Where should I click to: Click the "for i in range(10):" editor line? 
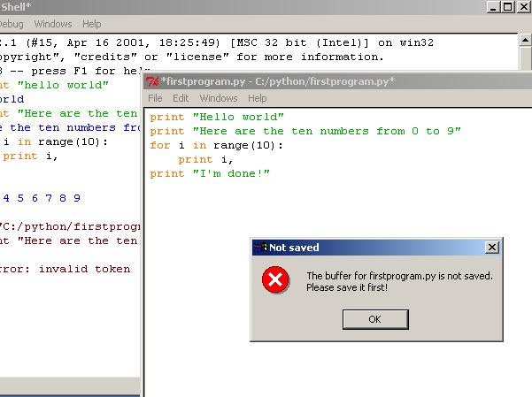click(216, 145)
